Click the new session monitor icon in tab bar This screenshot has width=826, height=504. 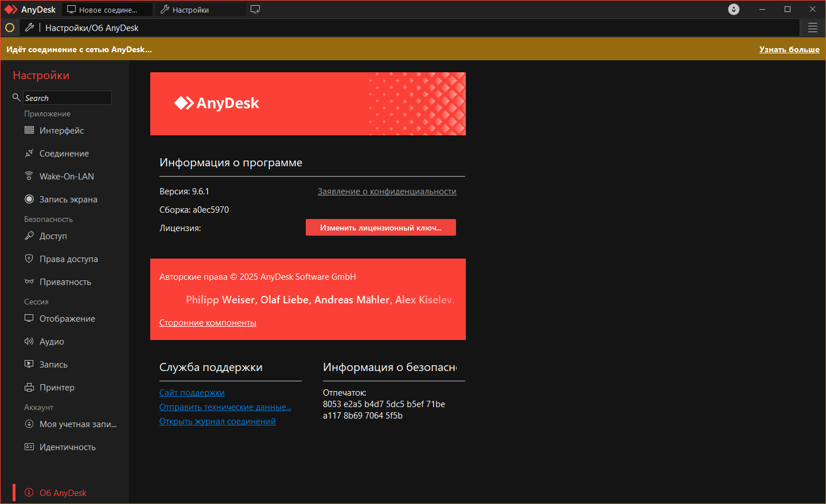[255, 9]
